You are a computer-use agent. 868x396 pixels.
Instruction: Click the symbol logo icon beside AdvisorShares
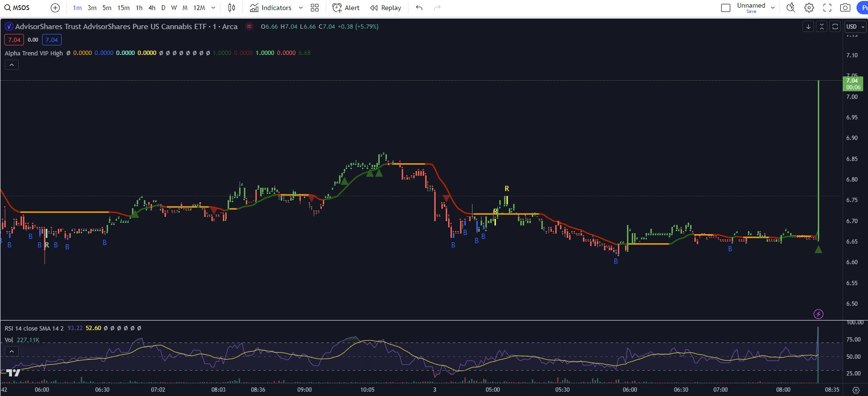pos(9,27)
